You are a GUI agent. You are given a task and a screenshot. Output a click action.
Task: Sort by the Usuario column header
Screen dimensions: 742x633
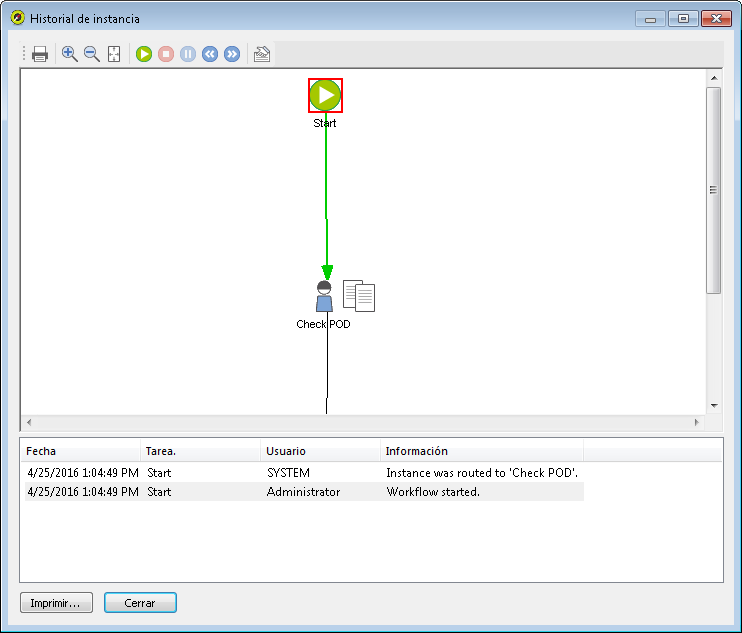click(320, 451)
